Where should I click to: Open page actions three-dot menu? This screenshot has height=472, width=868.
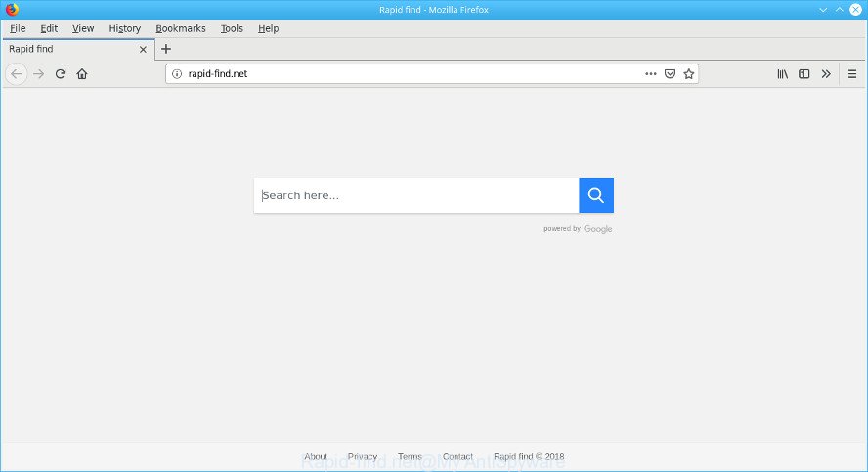650,73
